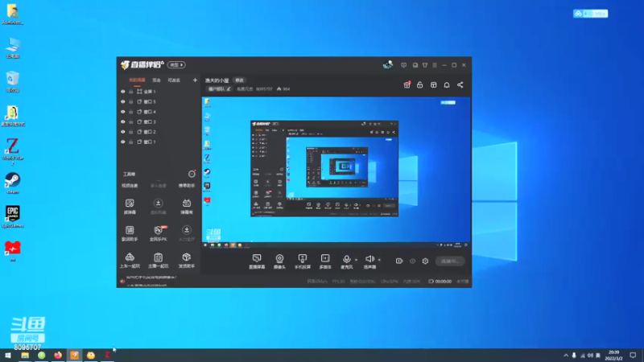
Task: Click the stream preview canvas
Action: [336, 172]
